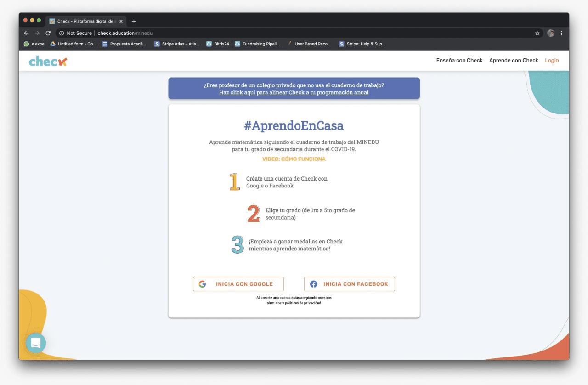Open 'Aprende con Check' menu item
This screenshot has height=385, width=588.
[x=514, y=60]
